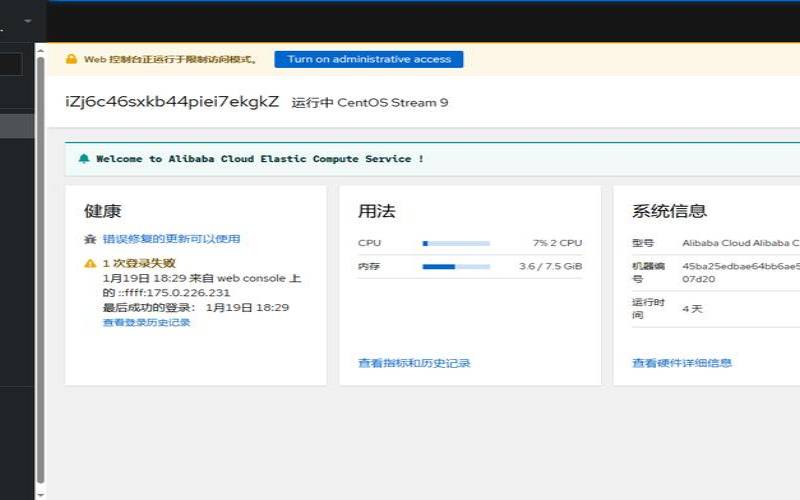800x500 pixels.
Task: Click the 系统信息 card heading
Action: click(x=669, y=211)
